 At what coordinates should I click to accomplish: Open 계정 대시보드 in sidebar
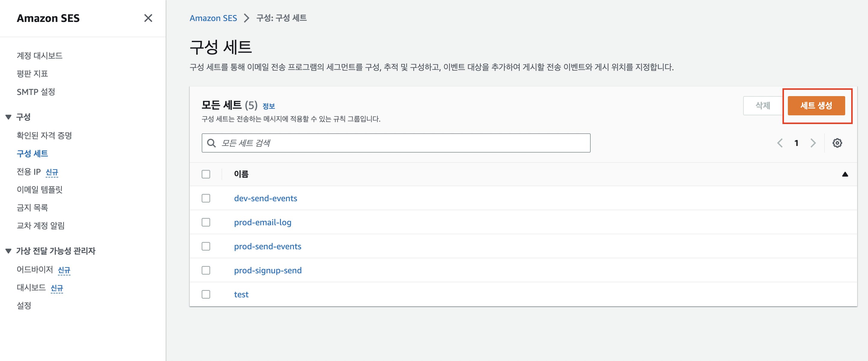[39, 56]
